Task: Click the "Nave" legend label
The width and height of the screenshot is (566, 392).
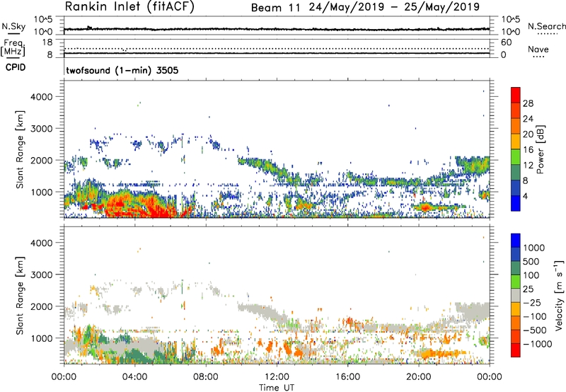Action: pyautogui.click(x=538, y=50)
